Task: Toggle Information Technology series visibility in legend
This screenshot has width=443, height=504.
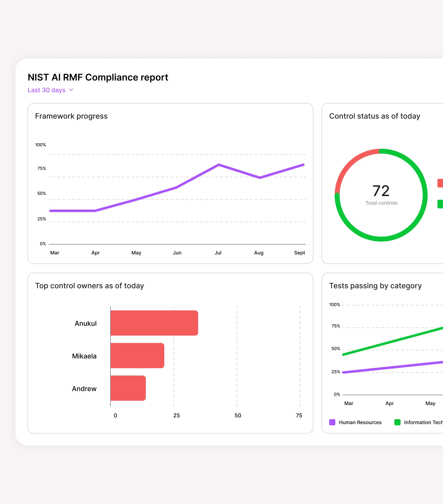Action: pos(398,422)
